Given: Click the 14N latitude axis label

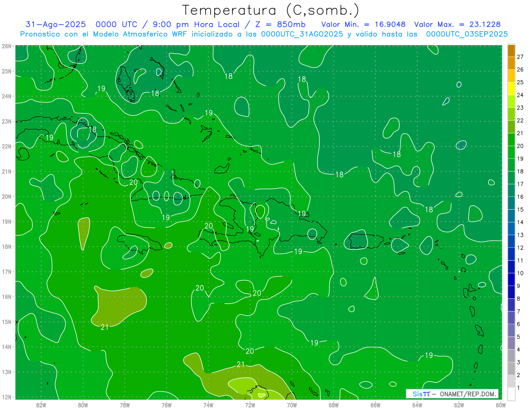Looking at the screenshot, I should [x=6, y=347].
